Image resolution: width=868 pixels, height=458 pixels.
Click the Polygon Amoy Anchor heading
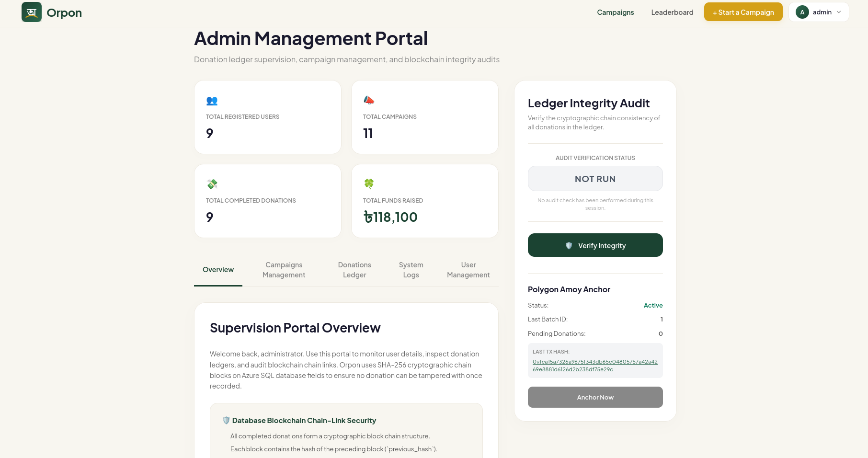click(x=569, y=289)
